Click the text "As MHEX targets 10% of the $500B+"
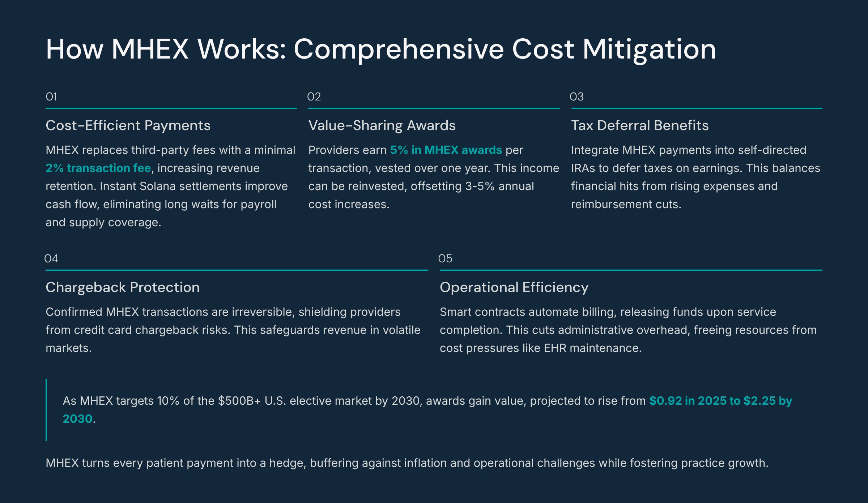The width and height of the screenshot is (868, 503). tap(162, 401)
